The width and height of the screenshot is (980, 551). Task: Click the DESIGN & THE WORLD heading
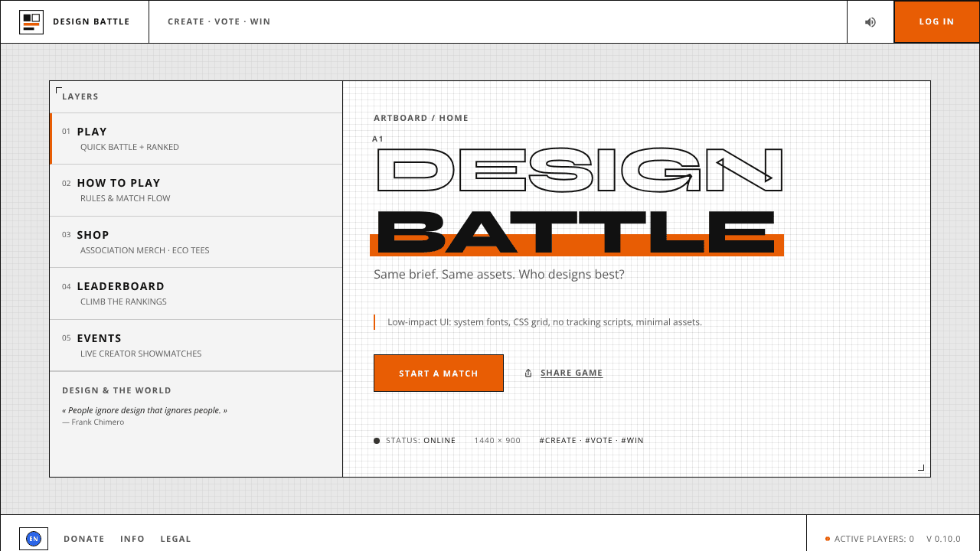(116, 390)
